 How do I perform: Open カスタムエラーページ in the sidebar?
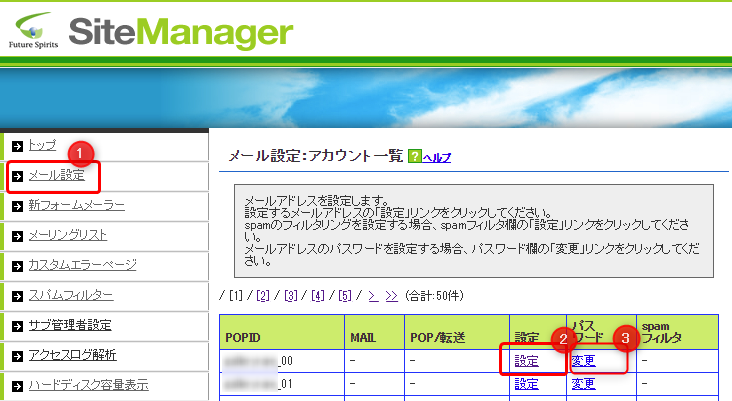[83, 265]
